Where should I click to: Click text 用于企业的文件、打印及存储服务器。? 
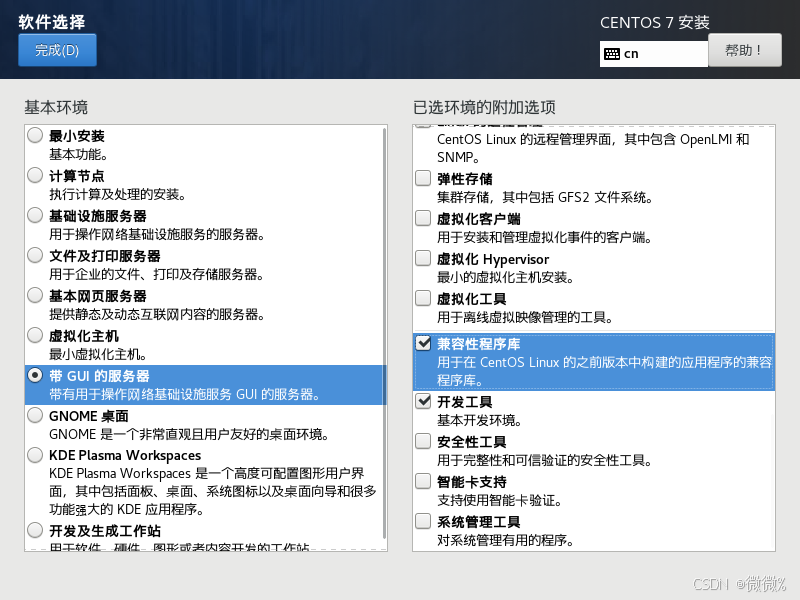(x=157, y=274)
